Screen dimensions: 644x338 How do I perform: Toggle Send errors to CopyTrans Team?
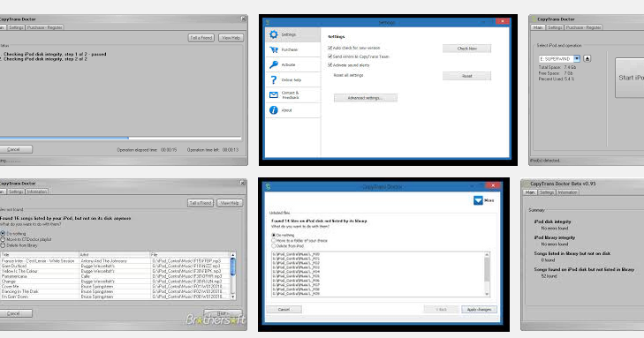[x=330, y=56]
